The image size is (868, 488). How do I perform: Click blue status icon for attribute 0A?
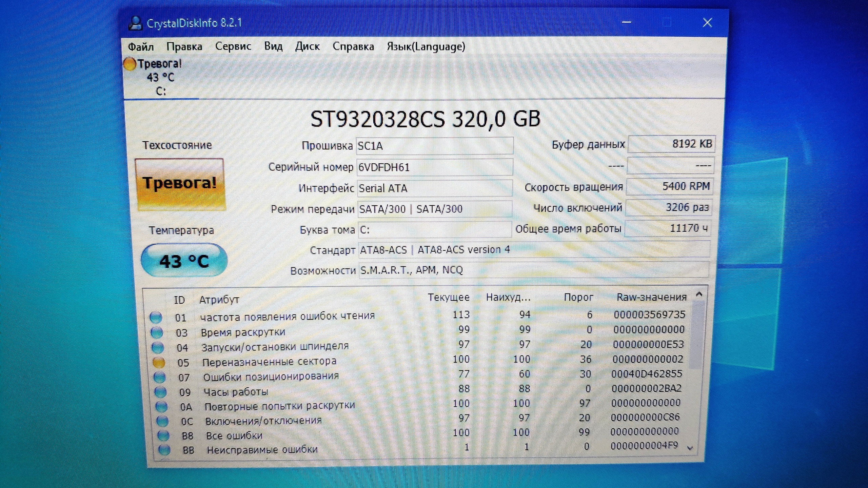pyautogui.click(x=161, y=406)
